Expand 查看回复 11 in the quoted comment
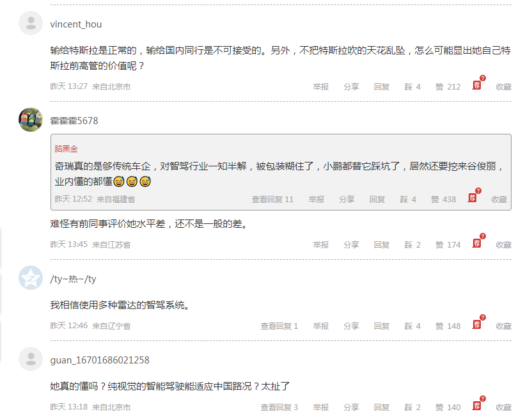The image size is (532, 414). tap(272, 200)
